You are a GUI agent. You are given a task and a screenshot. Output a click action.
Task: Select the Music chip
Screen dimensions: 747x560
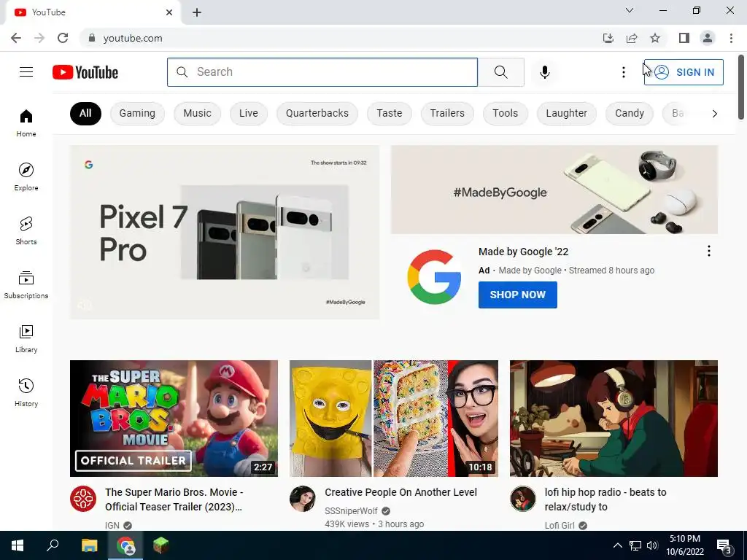197,113
